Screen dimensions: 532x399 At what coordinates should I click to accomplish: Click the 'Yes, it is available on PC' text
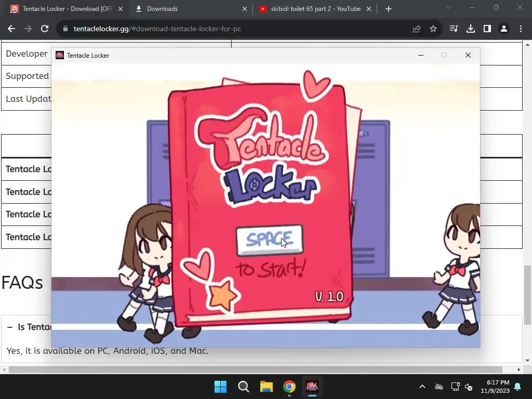pyautogui.click(x=107, y=351)
